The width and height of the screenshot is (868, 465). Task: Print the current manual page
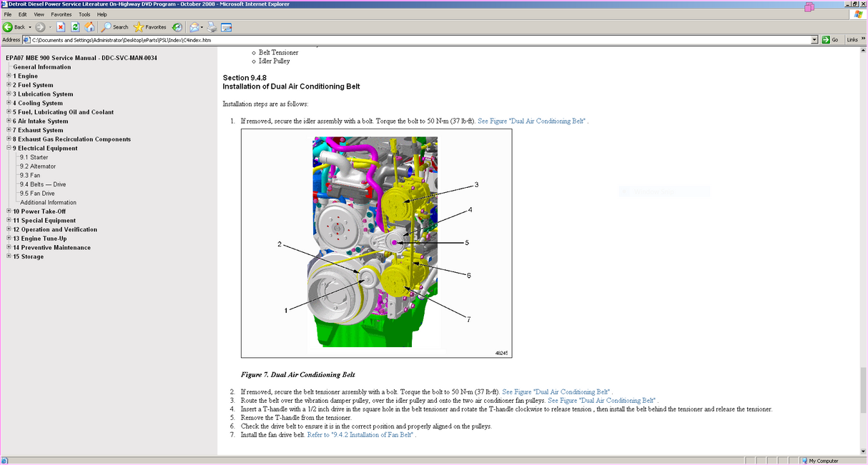point(212,27)
